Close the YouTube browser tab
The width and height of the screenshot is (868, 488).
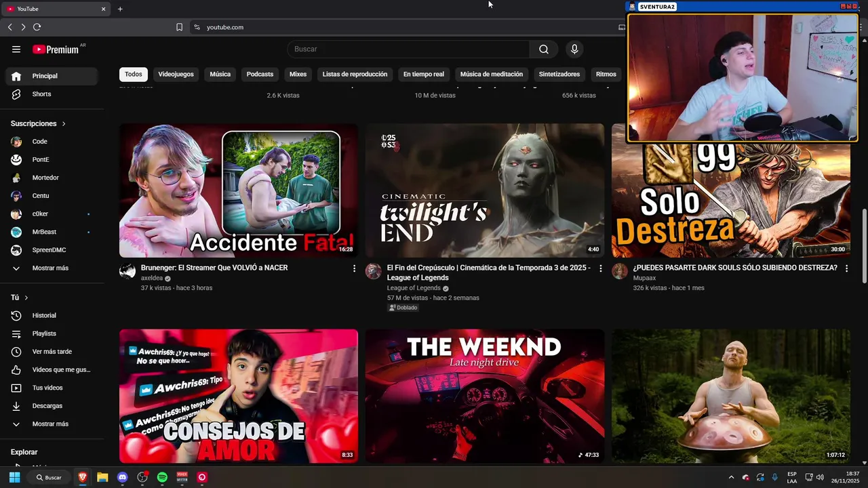(x=103, y=9)
